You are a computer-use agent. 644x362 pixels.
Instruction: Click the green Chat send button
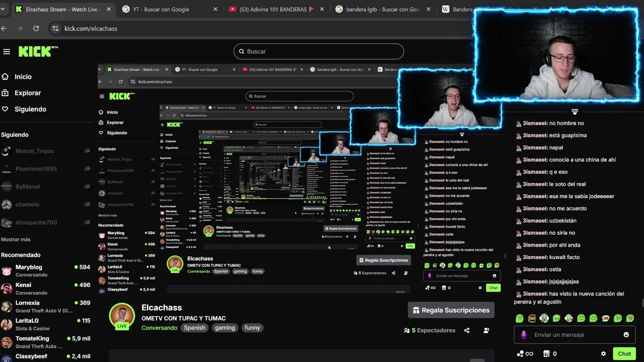[x=624, y=353]
